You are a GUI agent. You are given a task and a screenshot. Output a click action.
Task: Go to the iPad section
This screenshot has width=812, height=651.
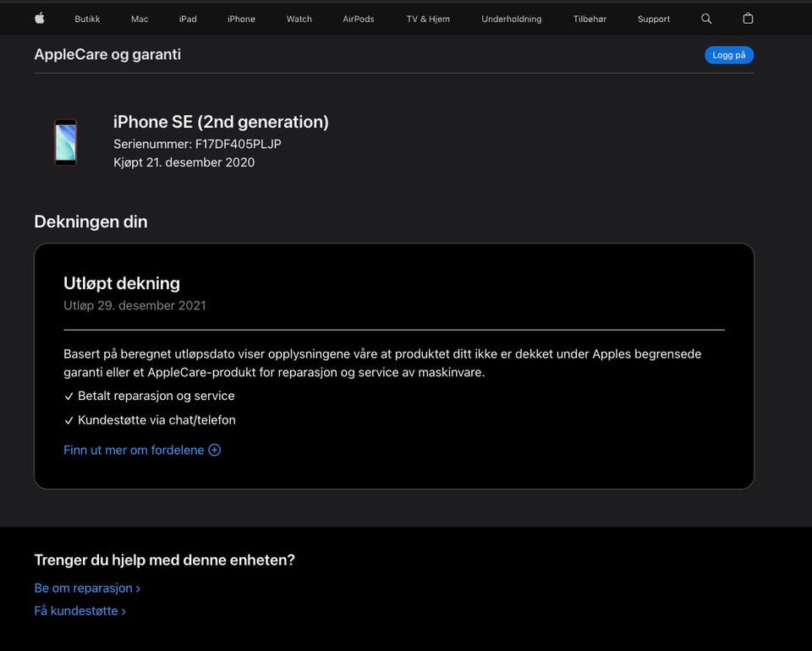tap(188, 19)
